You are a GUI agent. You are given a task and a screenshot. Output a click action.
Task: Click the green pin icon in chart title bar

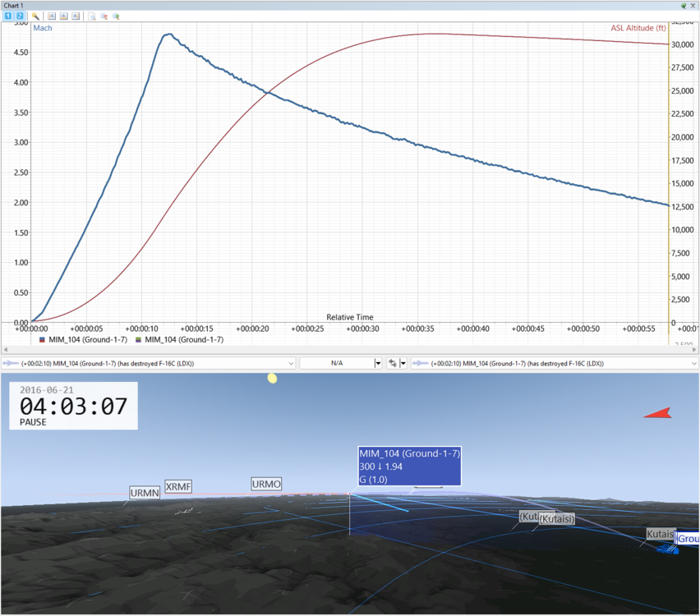[x=684, y=6]
